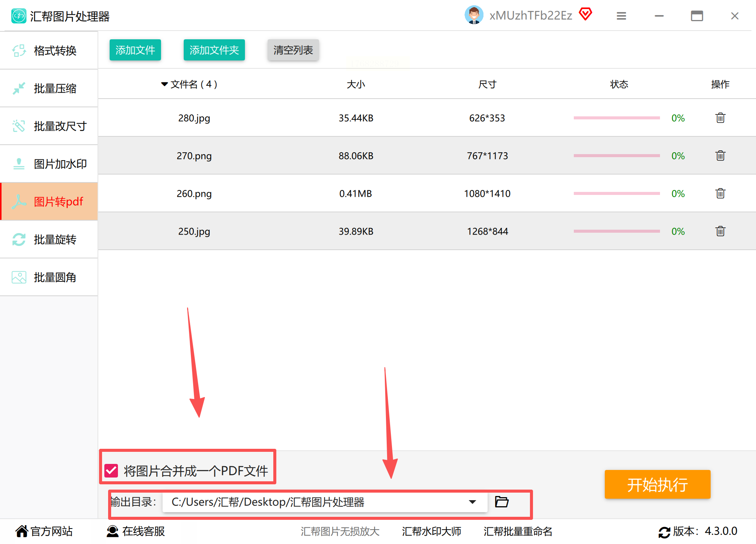This screenshot has width=756, height=544.
Task: Click the version refresh icon
Action: coord(664,532)
